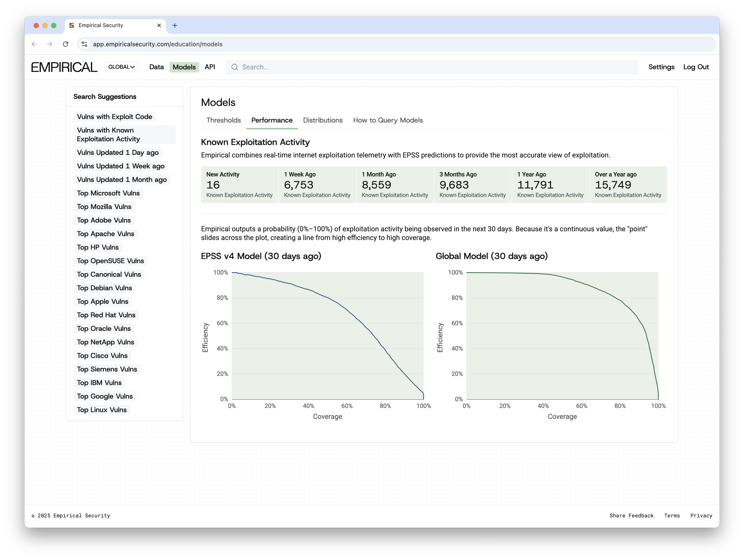Switch to the Thresholds tab

[x=223, y=120]
